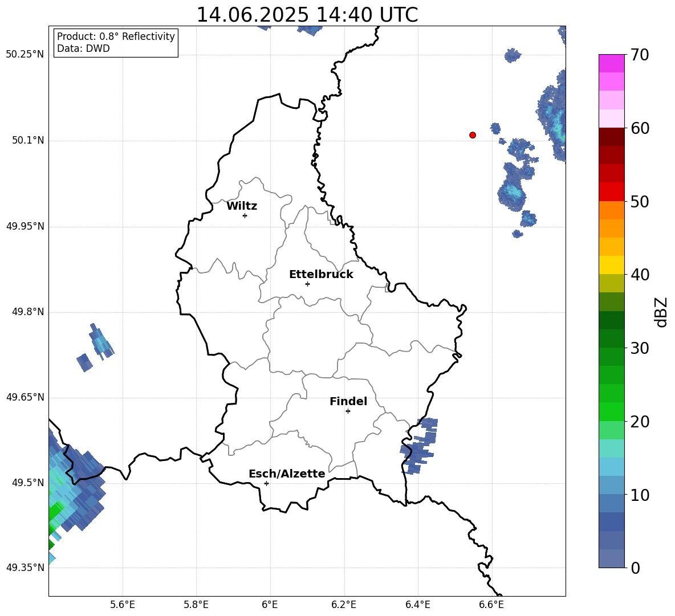Click the Esch/Alzette station label

[287, 474]
